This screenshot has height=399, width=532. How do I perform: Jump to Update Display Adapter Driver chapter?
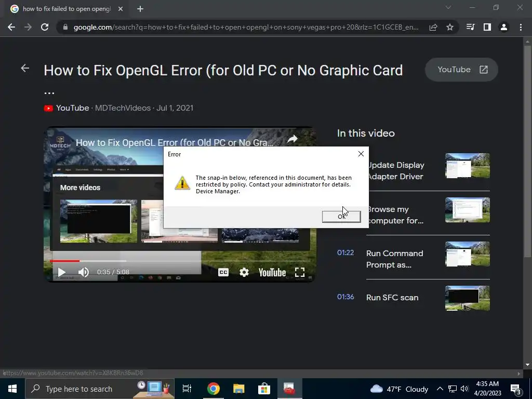[x=396, y=170]
